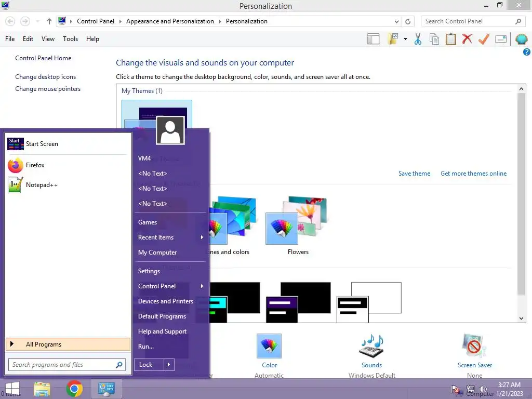This screenshot has width=532, height=399.
Task: Click the themes list scroll up arrow
Action: pyautogui.click(x=521, y=89)
